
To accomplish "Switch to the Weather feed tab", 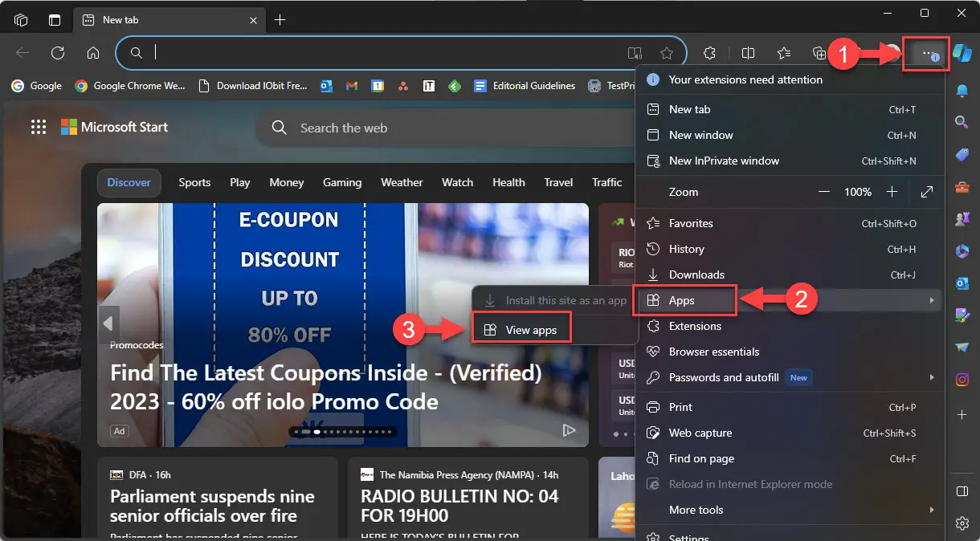I will point(402,182).
